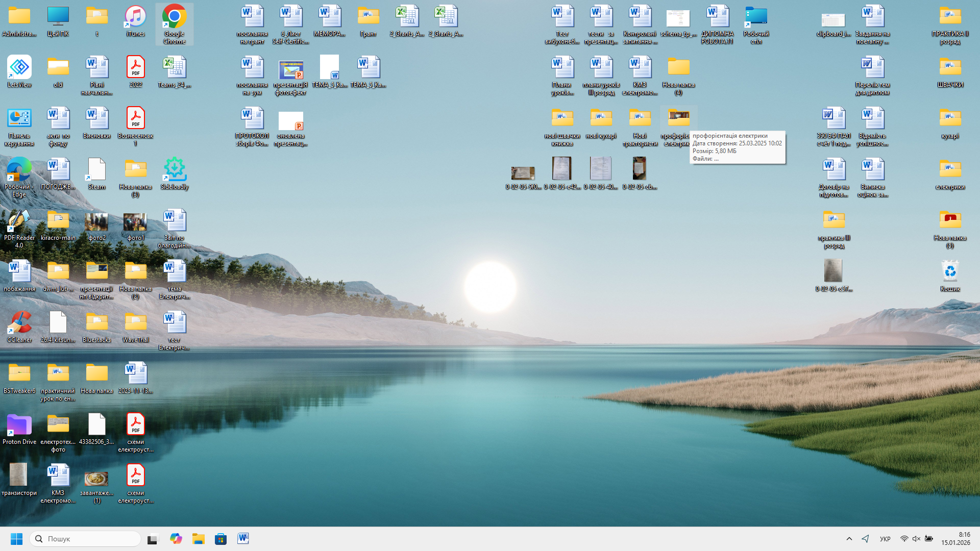The width and height of the screenshot is (980, 551).
Task: Click the Word icon in taskbar
Action: point(243,539)
